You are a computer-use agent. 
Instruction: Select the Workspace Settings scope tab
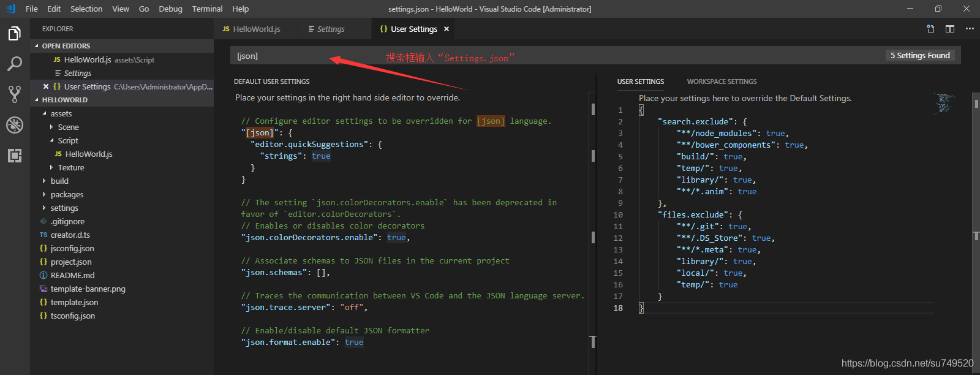[x=722, y=81]
